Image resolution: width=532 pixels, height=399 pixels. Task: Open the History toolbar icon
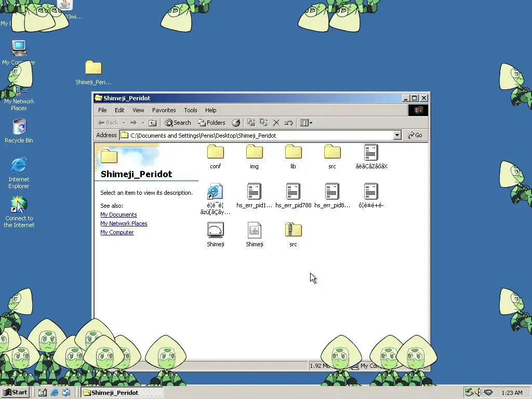[x=236, y=123]
